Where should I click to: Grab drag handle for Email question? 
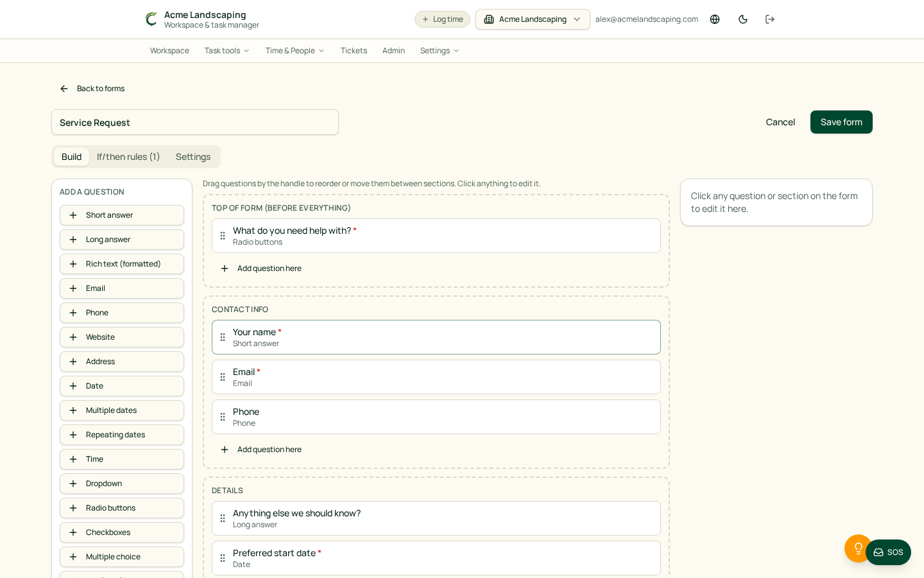[223, 377]
